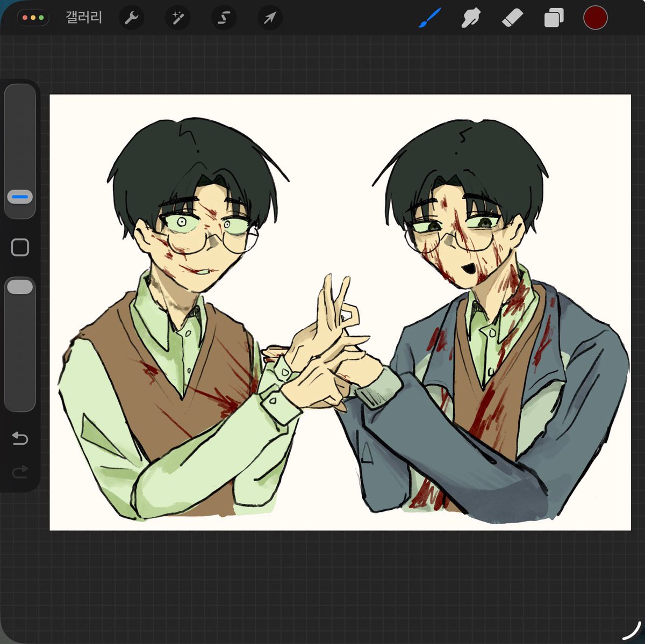Screen dimensions: 645x644
Task: Click the window traffic-light controls pill
Action: (33, 18)
